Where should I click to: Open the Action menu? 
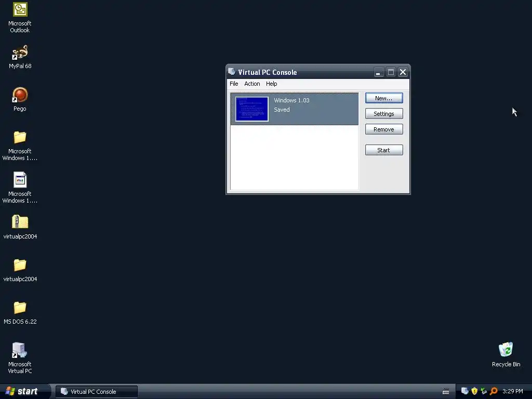coord(252,84)
